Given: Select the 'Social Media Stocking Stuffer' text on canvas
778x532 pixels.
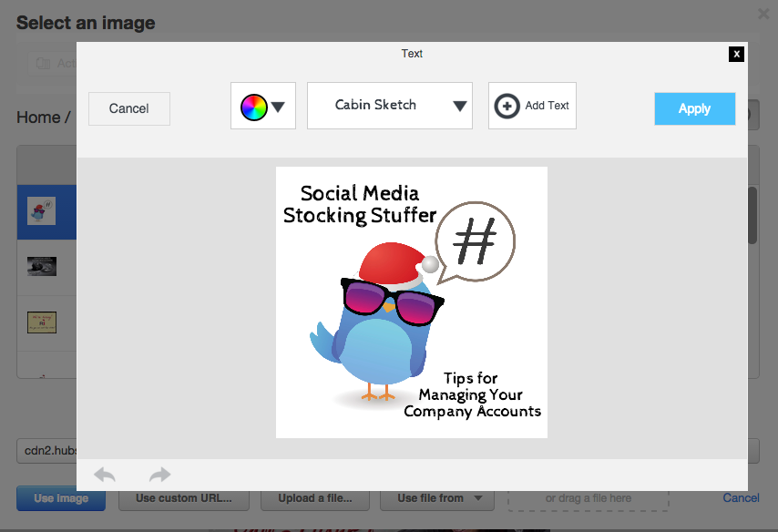Looking at the screenshot, I should pos(359,204).
